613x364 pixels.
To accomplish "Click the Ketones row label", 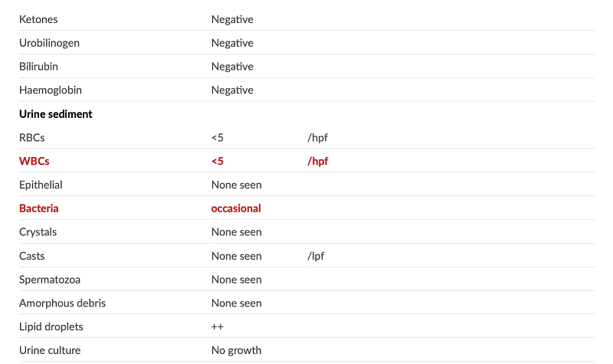I will [38, 19].
